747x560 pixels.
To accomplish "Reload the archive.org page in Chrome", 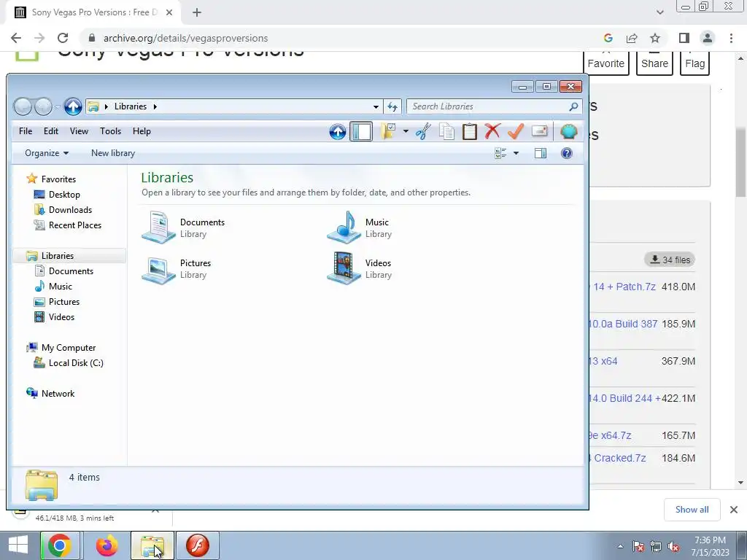I will pos(63,38).
